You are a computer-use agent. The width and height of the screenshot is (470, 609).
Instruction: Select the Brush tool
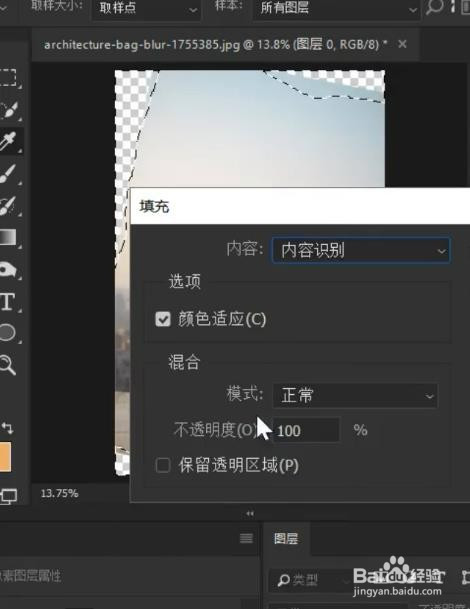(8, 174)
